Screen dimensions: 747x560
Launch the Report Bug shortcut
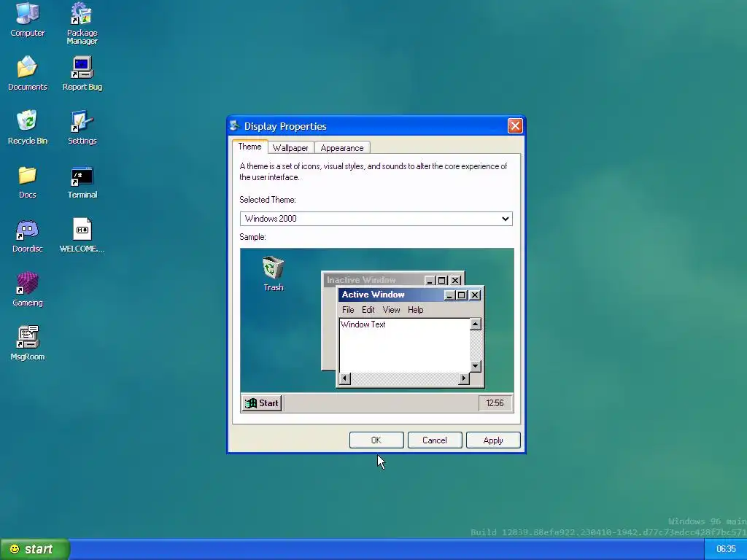click(x=82, y=74)
